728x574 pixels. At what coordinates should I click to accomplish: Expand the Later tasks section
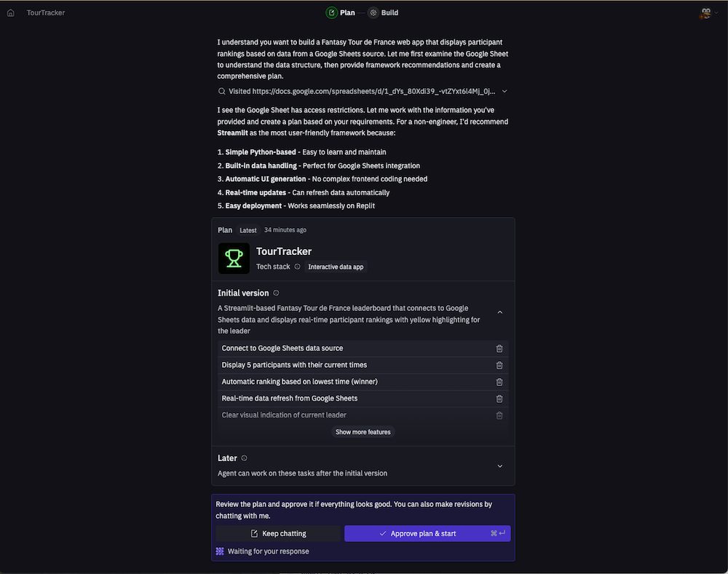coord(499,466)
